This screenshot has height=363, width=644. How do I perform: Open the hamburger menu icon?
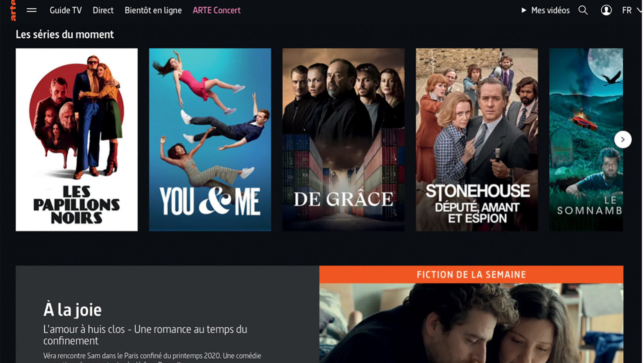[x=32, y=10]
